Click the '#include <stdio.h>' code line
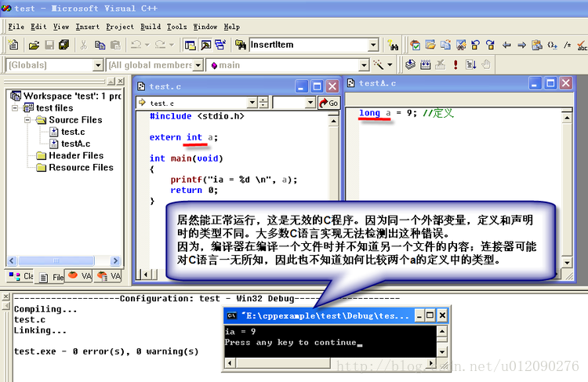Viewport: 588px width, 382px height. [197, 116]
